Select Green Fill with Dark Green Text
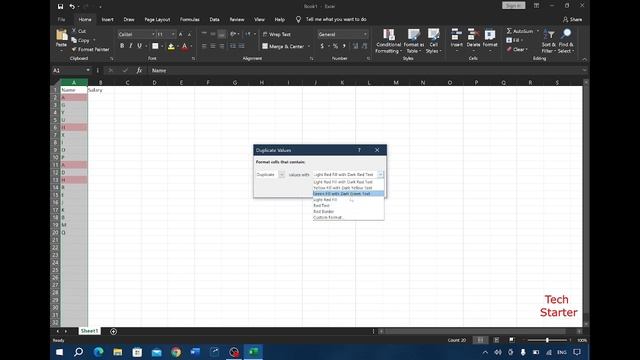 point(348,193)
